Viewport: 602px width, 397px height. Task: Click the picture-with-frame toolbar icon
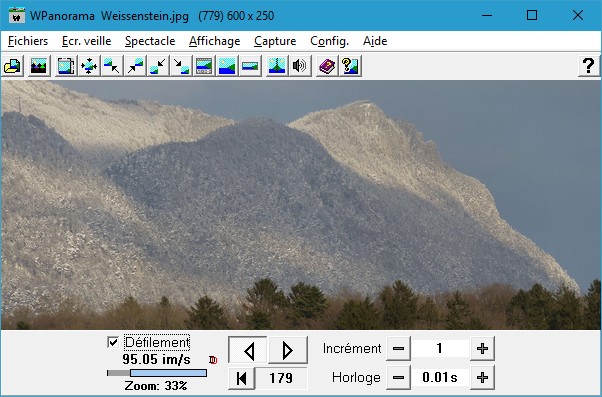[x=66, y=66]
